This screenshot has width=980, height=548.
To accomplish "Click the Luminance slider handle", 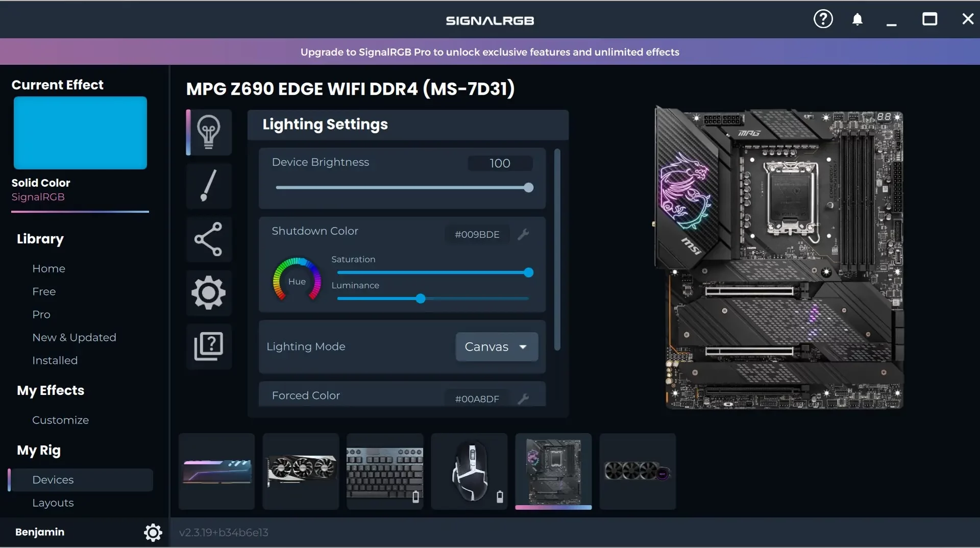I will (x=421, y=298).
